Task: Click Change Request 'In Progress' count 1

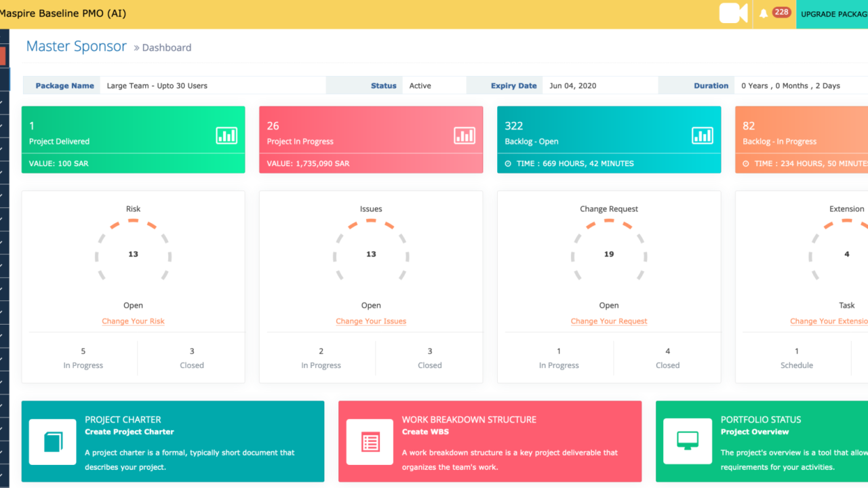Action: pyautogui.click(x=559, y=351)
